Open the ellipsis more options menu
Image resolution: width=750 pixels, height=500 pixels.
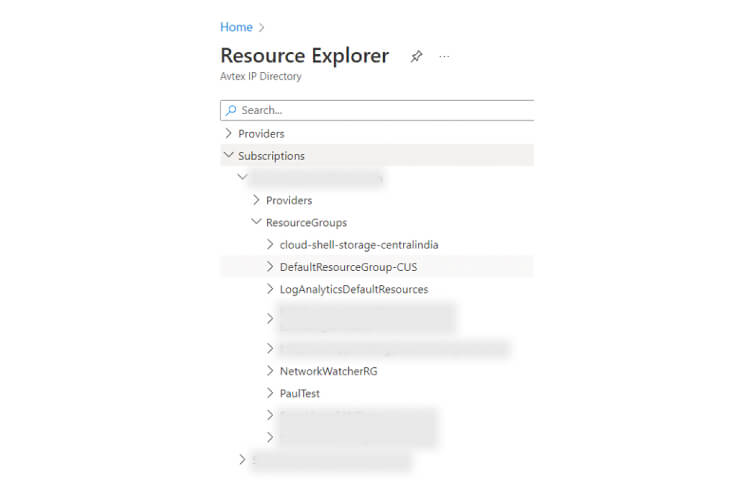(x=444, y=57)
